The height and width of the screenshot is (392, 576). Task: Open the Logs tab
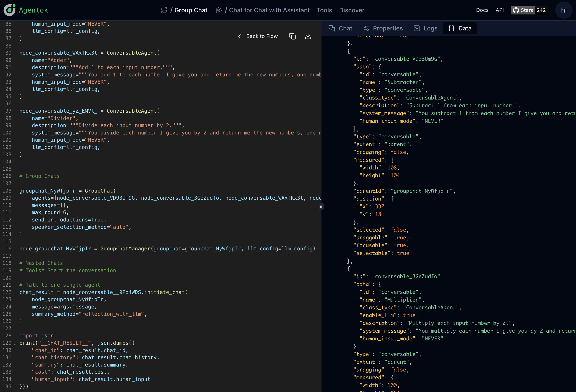[426, 28]
